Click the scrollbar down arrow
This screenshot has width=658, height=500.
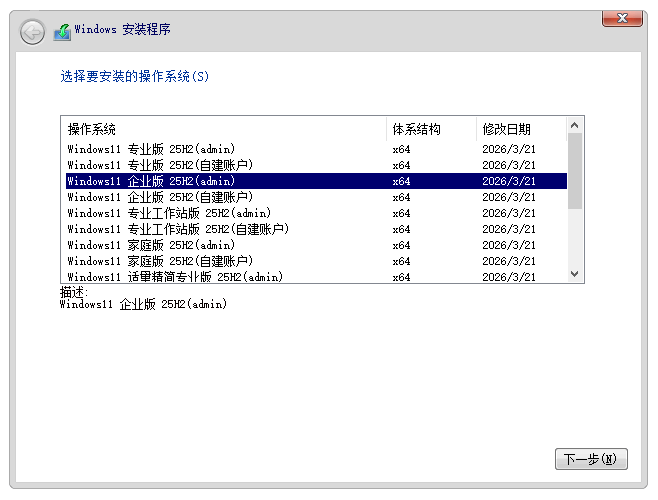(x=574, y=274)
